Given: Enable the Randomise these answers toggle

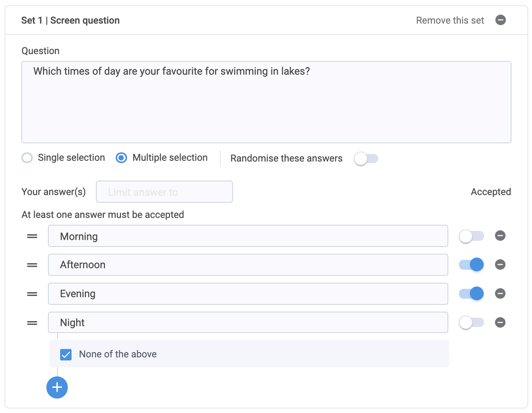Looking at the screenshot, I should [366, 158].
